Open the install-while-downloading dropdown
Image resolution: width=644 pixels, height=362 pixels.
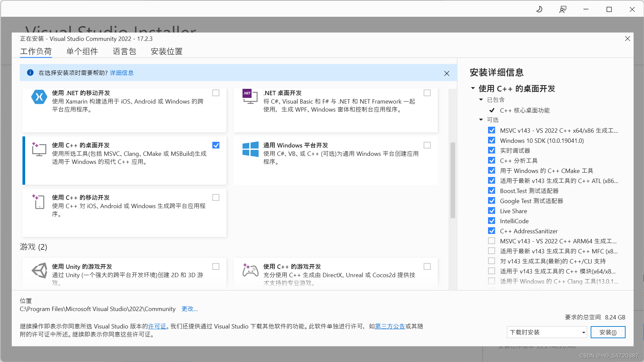point(546,332)
